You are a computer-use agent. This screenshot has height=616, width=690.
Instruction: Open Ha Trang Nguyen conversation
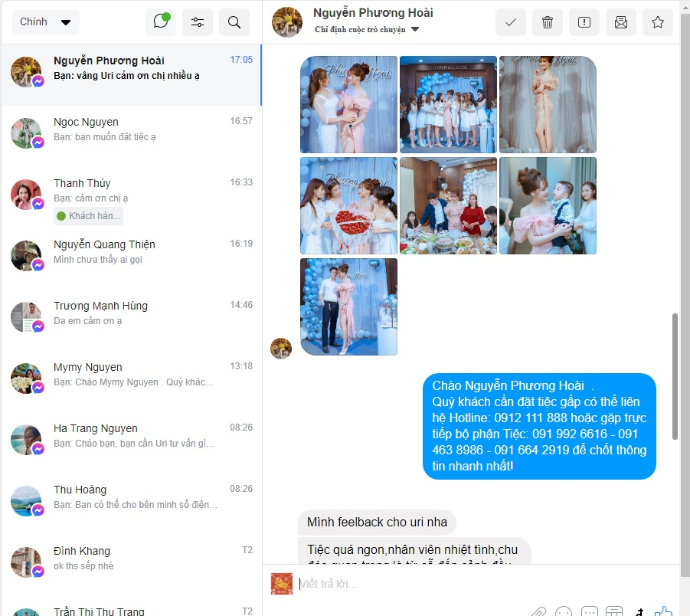click(x=131, y=443)
